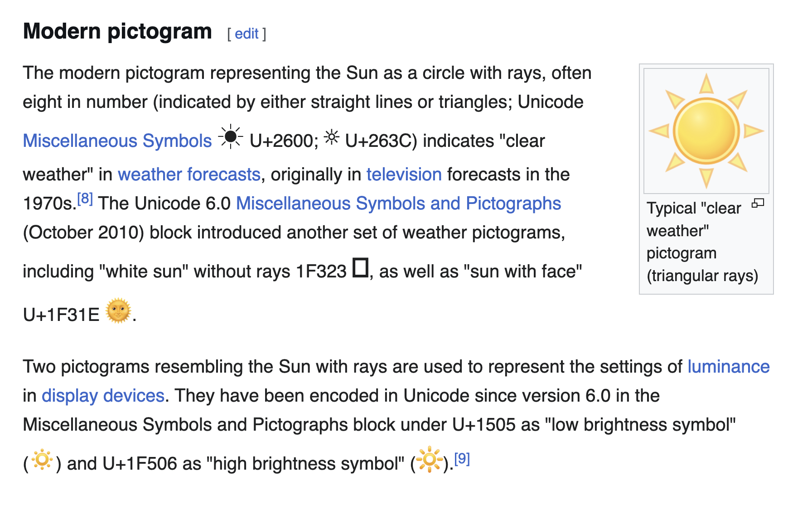Image resolution: width=812 pixels, height=505 pixels.
Task: Open the display devices link
Action: (x=103, y=396)
